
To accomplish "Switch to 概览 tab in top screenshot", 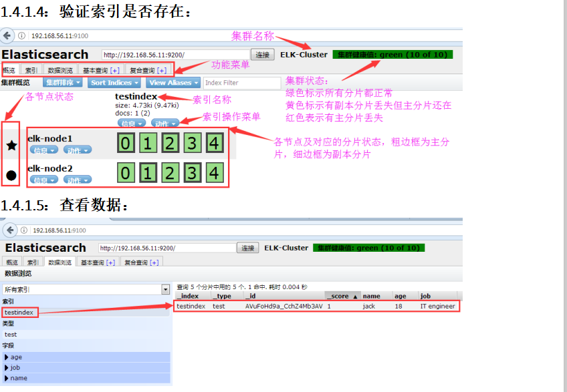I will pyautogui.click(x=9, y=70).
